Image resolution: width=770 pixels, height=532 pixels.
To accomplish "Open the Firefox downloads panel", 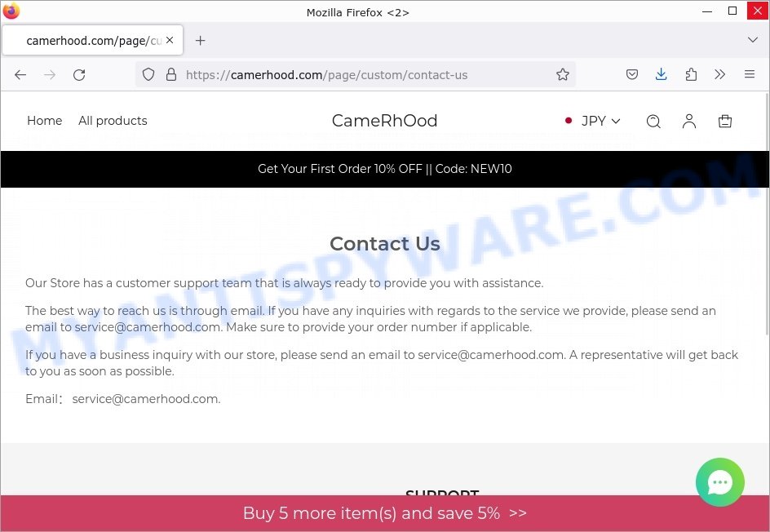I will 661,75.
